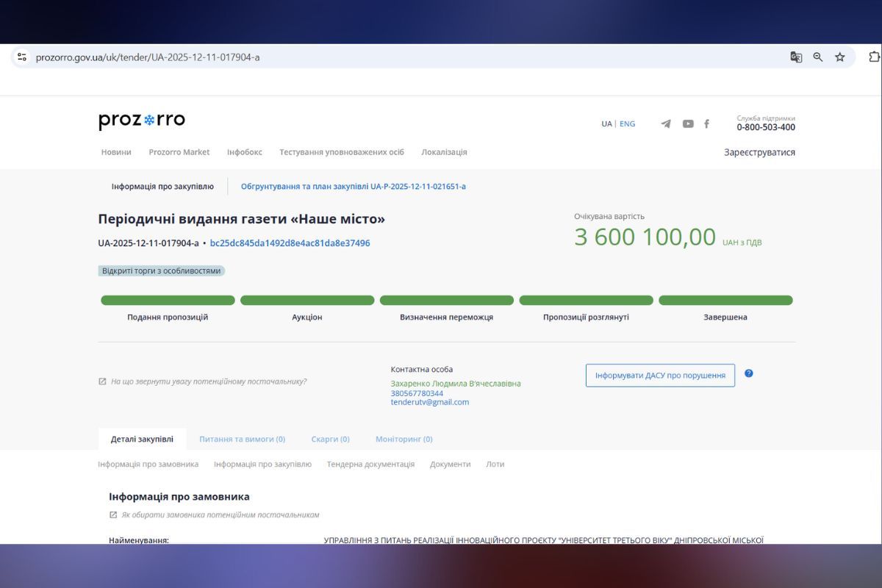882x588 pixels.
Task: Click the Prozorro logo
Action: click(143, 120)
